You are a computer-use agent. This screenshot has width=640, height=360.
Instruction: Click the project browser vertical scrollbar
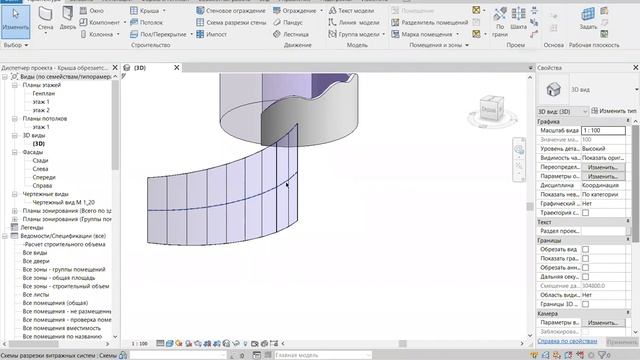tap(115, 124)
